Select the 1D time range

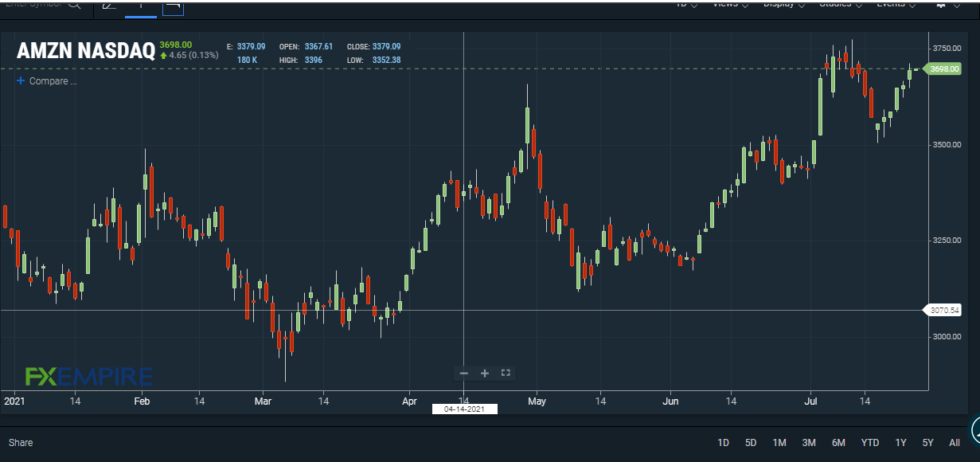[723, 442]
